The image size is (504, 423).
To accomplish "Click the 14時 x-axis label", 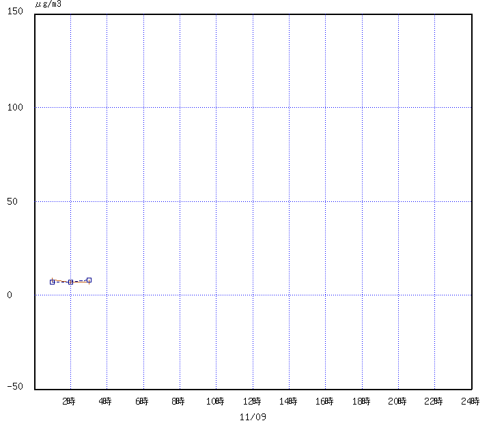I will pyautogui.click(x=288, y=402).
